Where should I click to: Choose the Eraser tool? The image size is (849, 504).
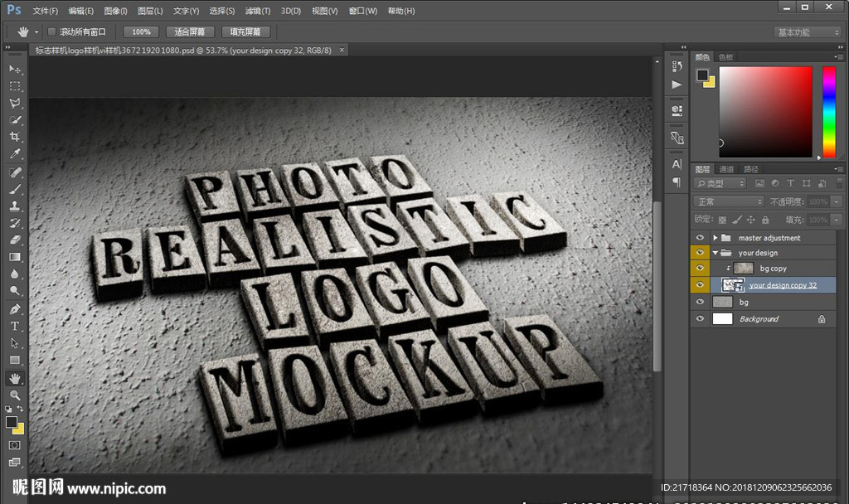click(x=15, y=240)
